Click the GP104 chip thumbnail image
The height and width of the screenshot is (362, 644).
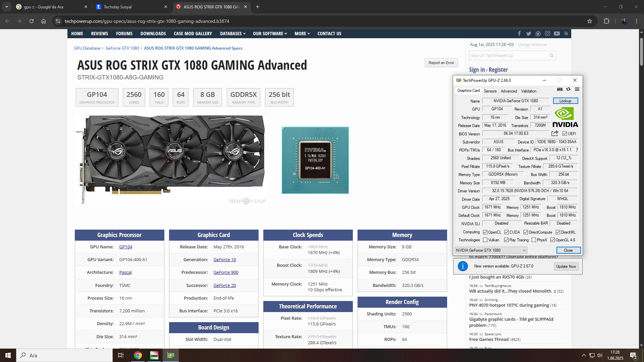(x=315, y=160)
